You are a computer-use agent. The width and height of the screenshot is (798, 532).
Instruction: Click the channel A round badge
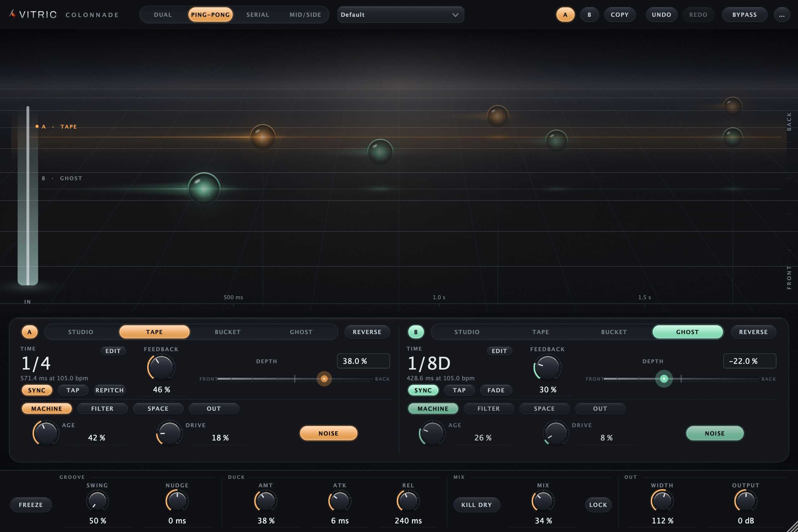coord(29,332)
